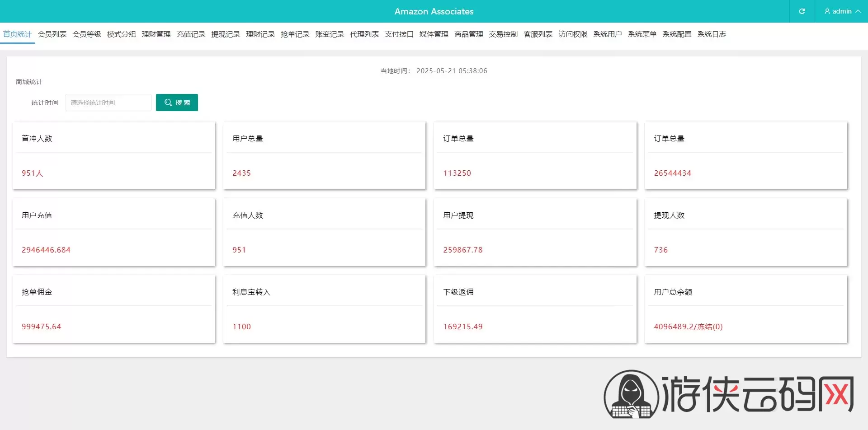Click the 提现人数 value 736
The image size is (868, 430).
[x=660, y=250]
